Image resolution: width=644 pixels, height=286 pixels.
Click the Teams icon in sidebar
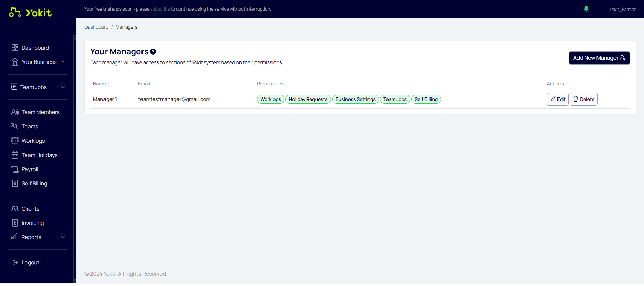[x=14, y=126]
